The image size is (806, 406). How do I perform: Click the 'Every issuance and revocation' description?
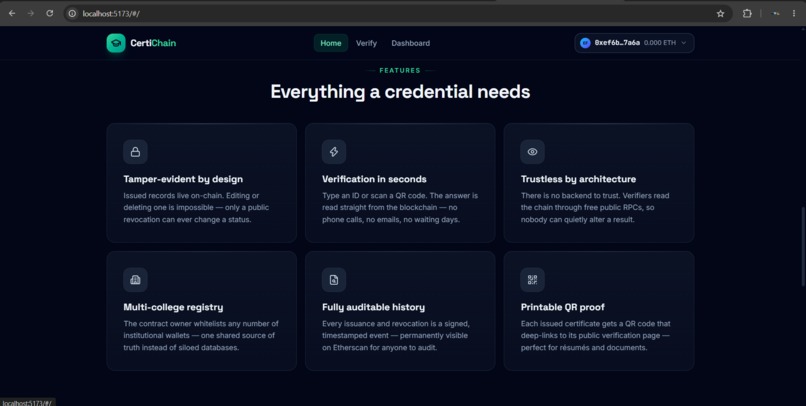pos(396,336)
